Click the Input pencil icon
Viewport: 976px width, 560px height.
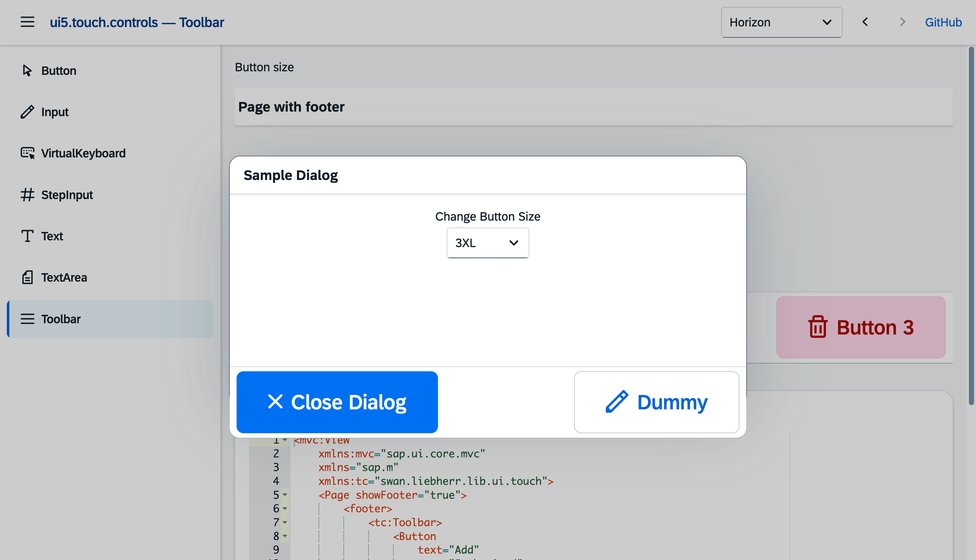[27, 112]
